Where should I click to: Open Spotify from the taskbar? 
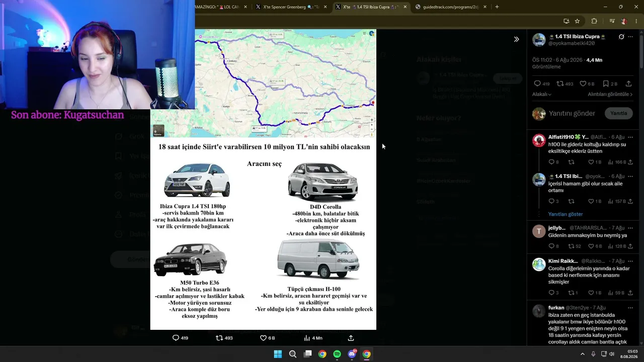tap(337, 354)
